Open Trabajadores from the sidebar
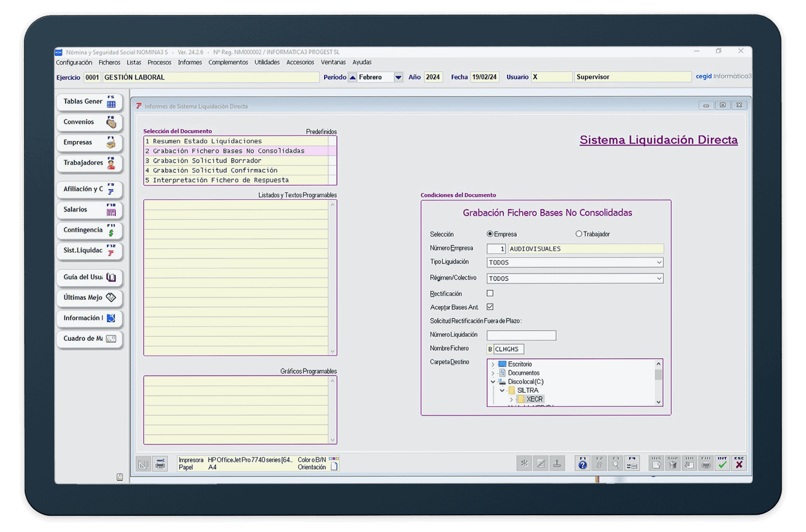The image size is (806, 532). 89,163
